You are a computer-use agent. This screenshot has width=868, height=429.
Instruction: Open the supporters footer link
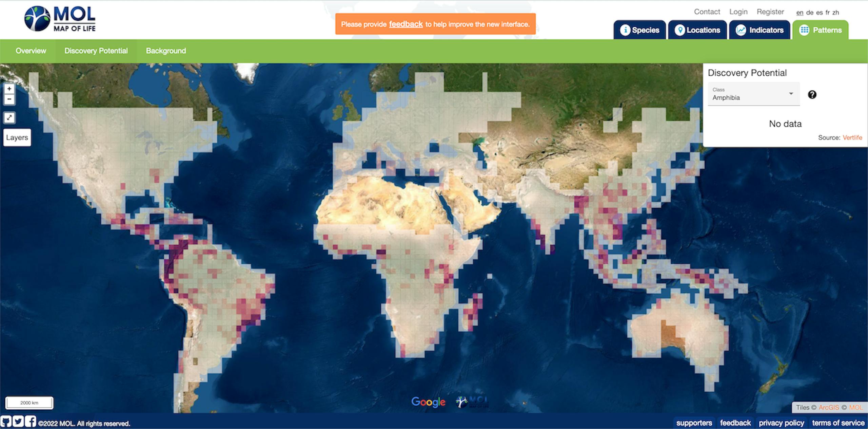pyautogui.click(x=694, y=423)
